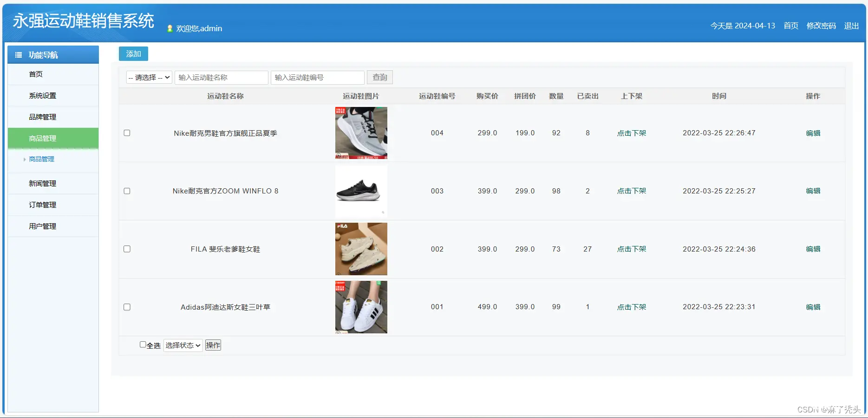Open the 商品管理 sub-item link
This screenshot has height=418, width=868.
click(42, 159)
